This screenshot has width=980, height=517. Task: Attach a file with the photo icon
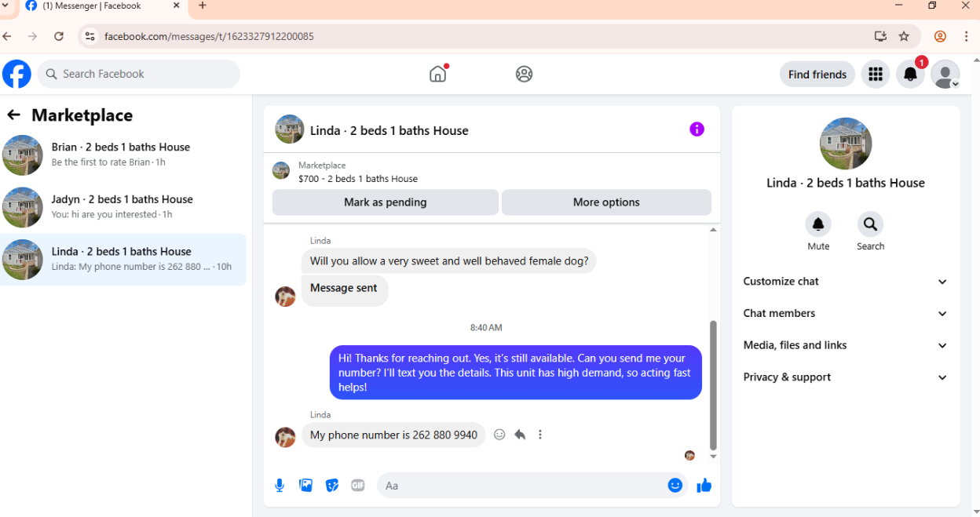pyautogui.click(x=306, y=486)
